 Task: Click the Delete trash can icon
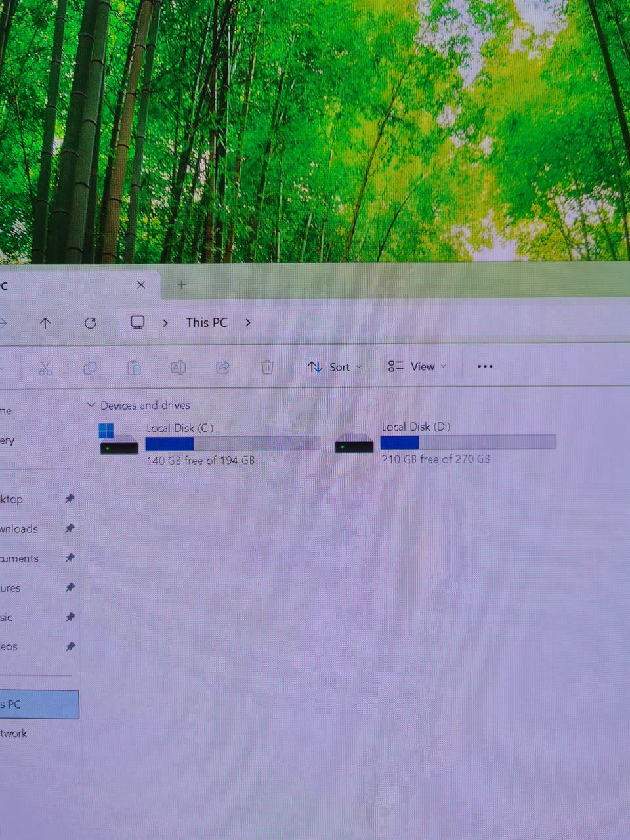tap(267, 367)
